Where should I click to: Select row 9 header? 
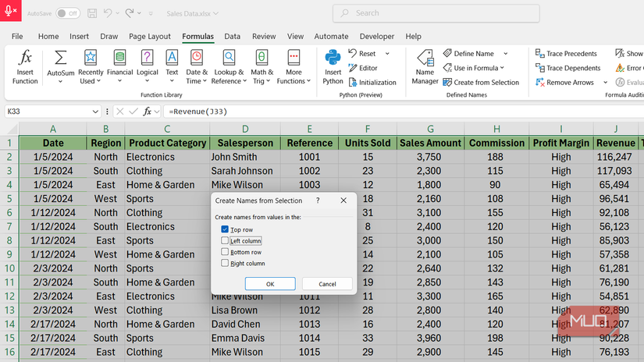click(9, 254)
